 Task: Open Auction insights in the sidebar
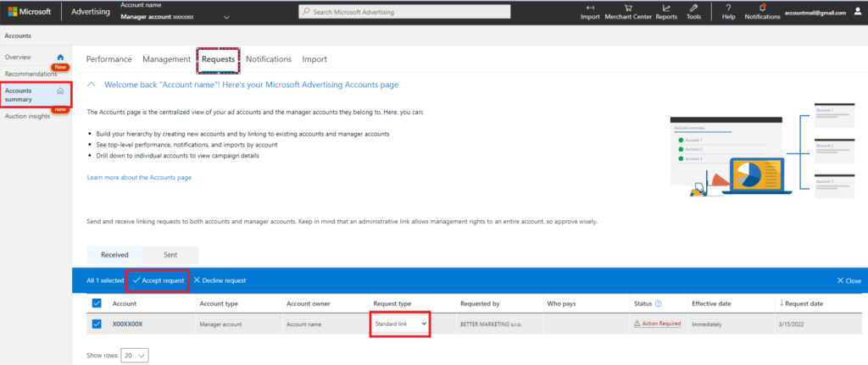pyautogui.click(x=27, y=116)
